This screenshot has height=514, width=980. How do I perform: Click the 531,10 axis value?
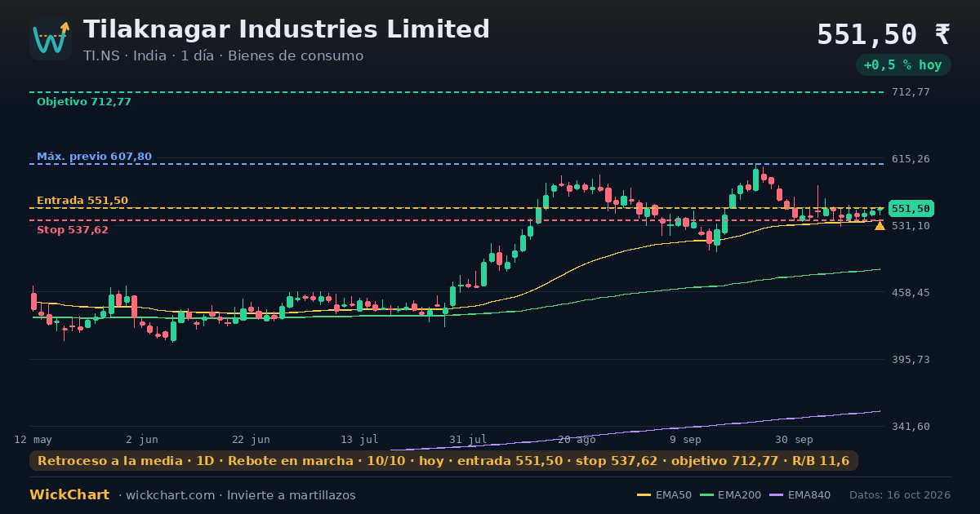coord(911,226)
